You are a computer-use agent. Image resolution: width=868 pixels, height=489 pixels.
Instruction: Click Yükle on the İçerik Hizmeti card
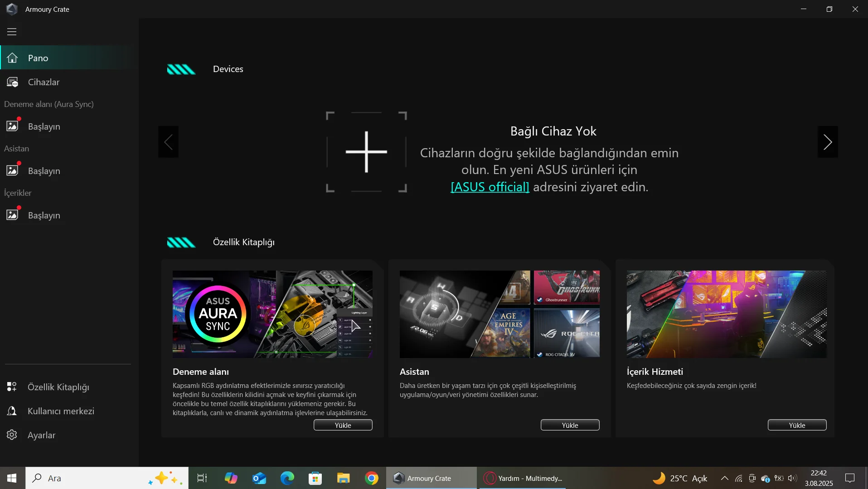coord(797,425)
